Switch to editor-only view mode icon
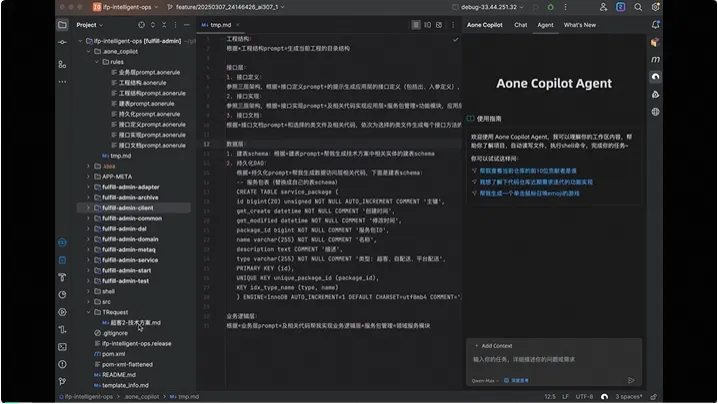The width and height of the screenshot is (718, 404). [416, 25]
